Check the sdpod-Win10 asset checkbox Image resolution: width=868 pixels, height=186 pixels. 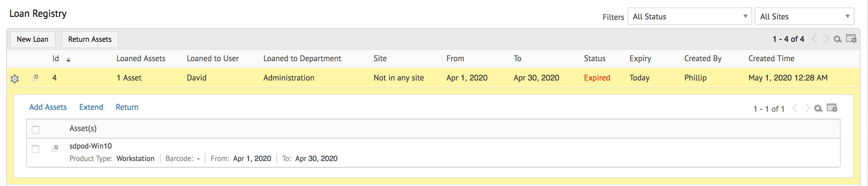35,149
